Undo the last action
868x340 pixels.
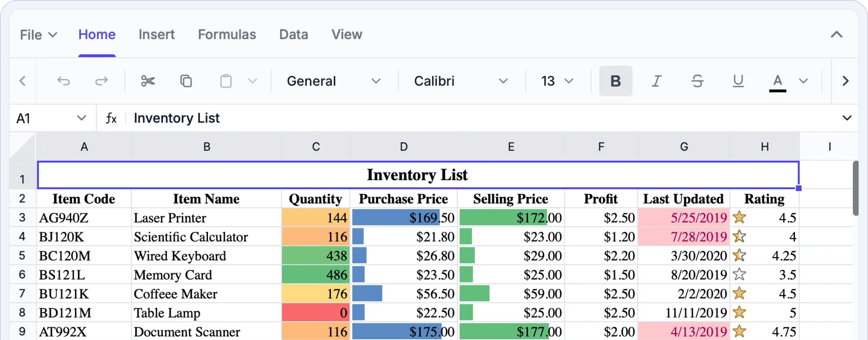tap(64, 81)
